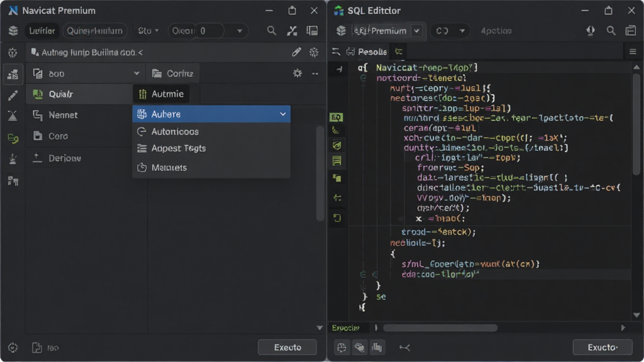Click the Exucto button in SQL Editor
This screenshot has height=362, width=644.
602,347
